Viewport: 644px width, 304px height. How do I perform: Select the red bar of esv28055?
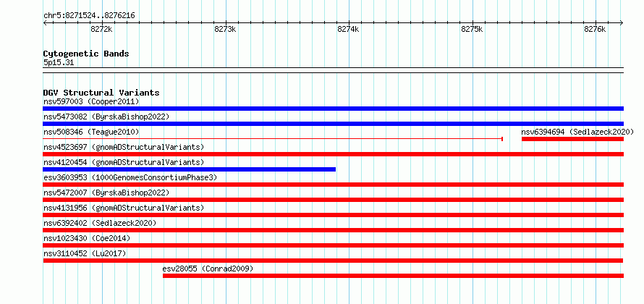(393, 276)
